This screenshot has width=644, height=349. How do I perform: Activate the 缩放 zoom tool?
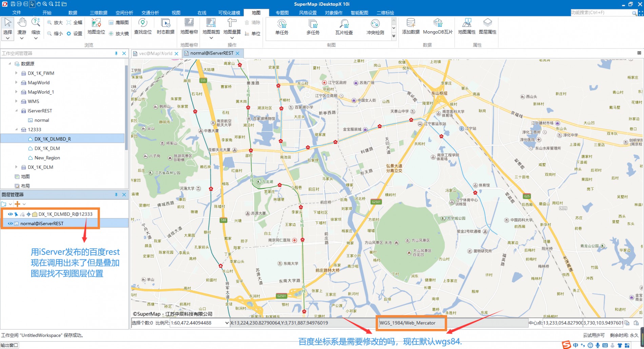pyautogui.click(x=36, y=28)
